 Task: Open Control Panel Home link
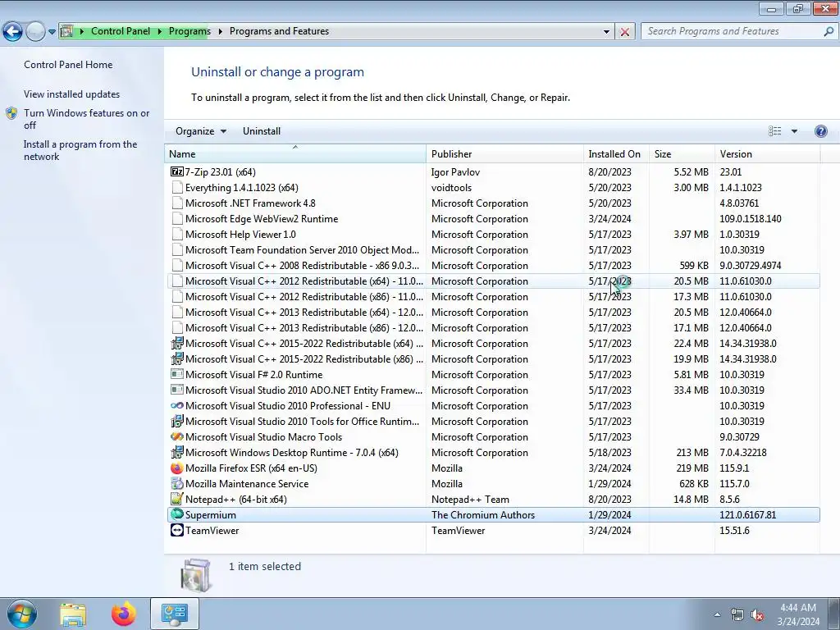pos(68,64)
